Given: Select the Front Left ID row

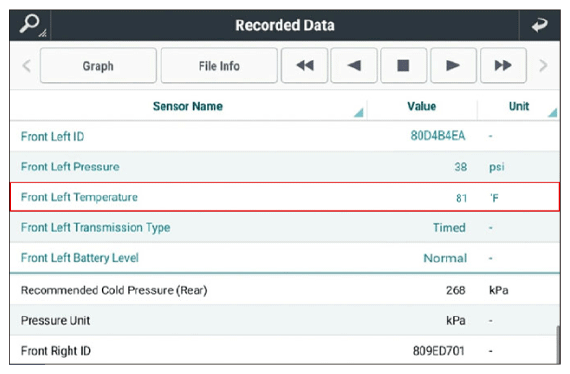Looking at the screenshot, I should tap(285, 136).
